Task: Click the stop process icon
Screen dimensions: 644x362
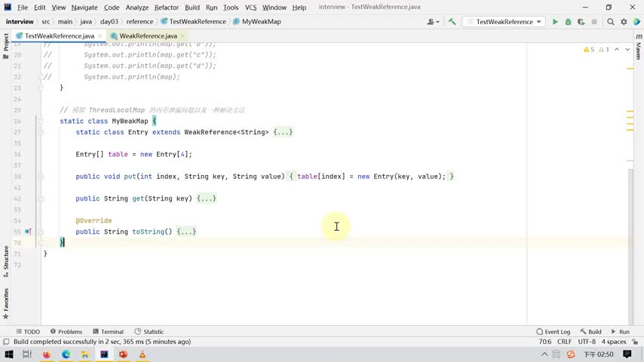Action: tap(594, 22)
